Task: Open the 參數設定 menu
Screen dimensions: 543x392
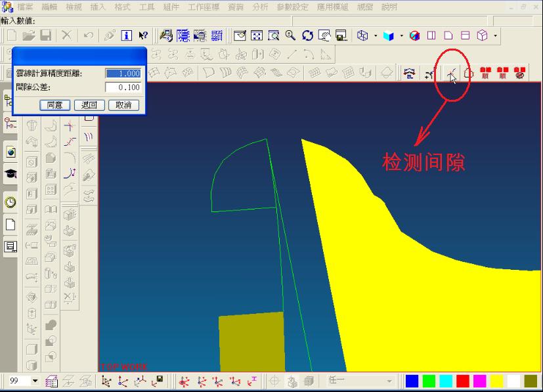Action: [293, 7]
